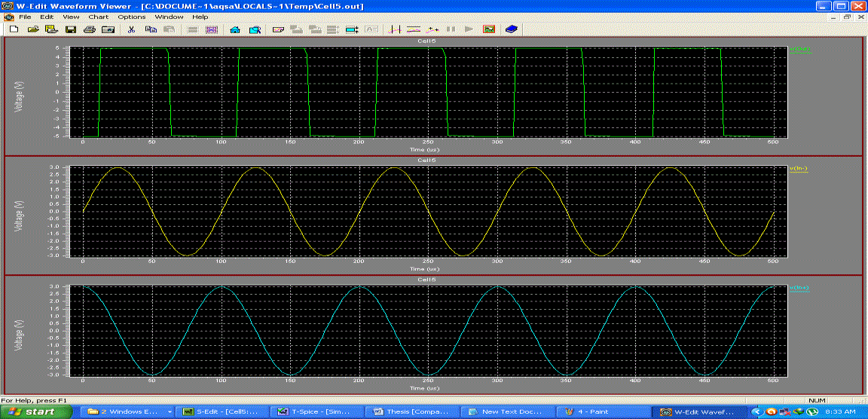Click the New file toolbar icon

coord(14,29)
